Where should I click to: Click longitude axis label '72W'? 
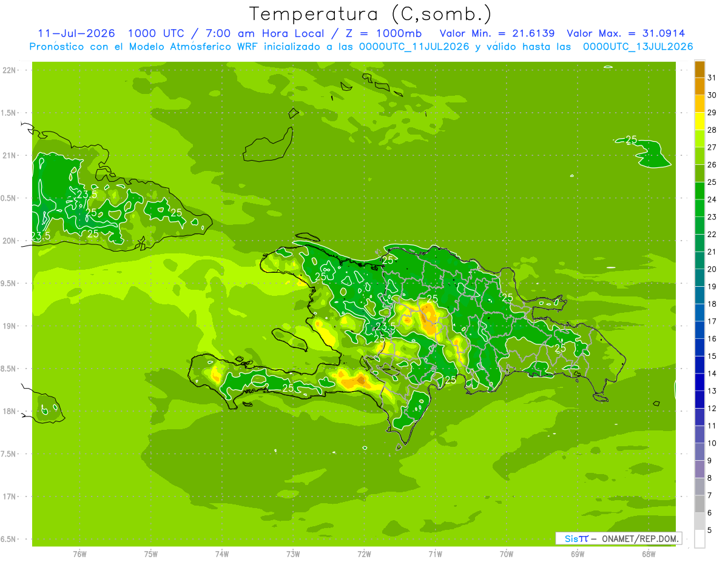coord(364,554)
